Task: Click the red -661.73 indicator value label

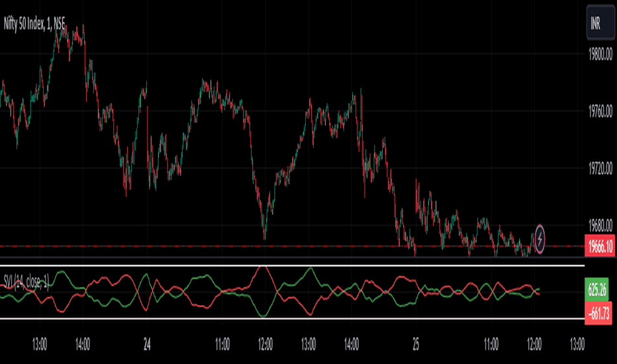Action: pyautogui.click(x=598, y=314)
